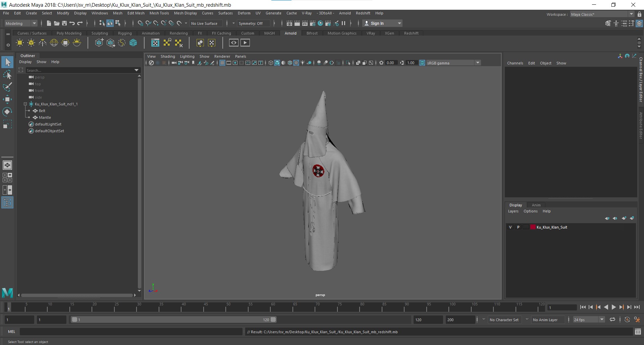Toggle visibility V for Ku_Klux_Klan_Suit layer
Viewport: 644px width, 345px height.
(510, 227)
